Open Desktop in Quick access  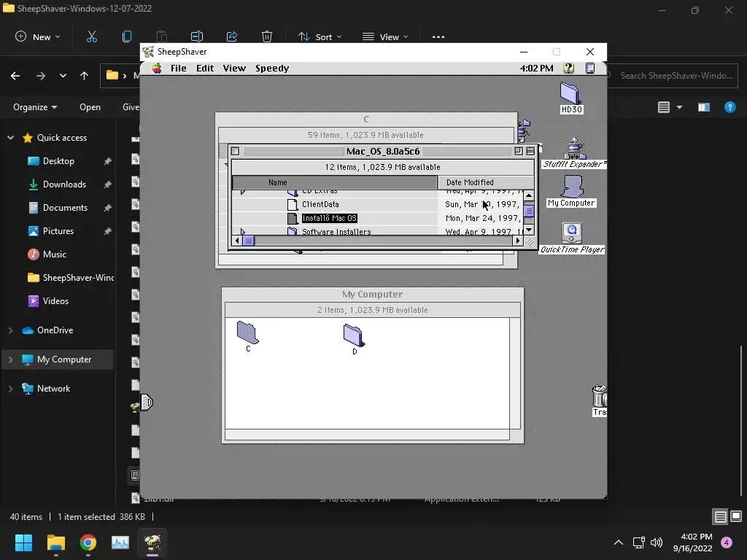pyautogui.click(x=58, y=161)
